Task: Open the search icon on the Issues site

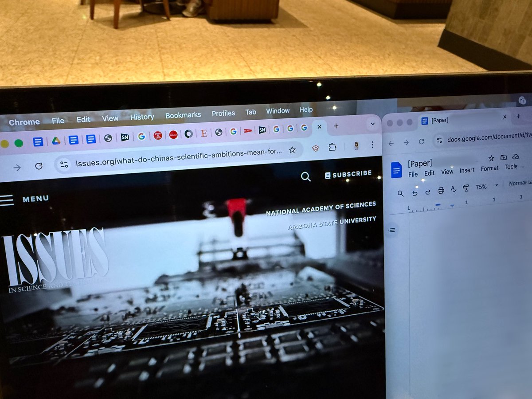Action: [305, 177]
